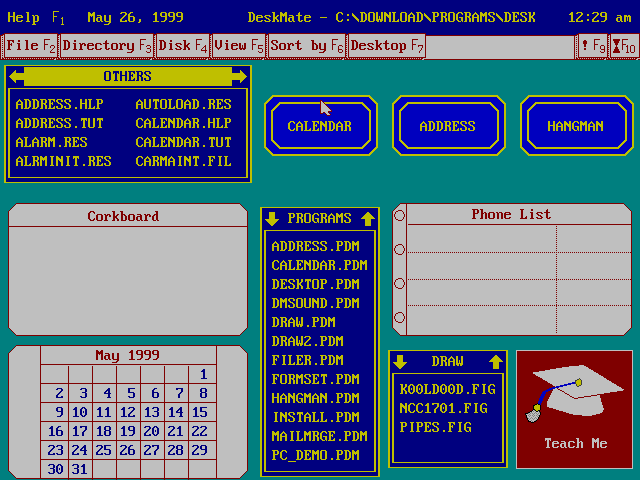Screen dimensions: 640x480
Task: Click the DRAW list up arrow
Action: point(494,361)
